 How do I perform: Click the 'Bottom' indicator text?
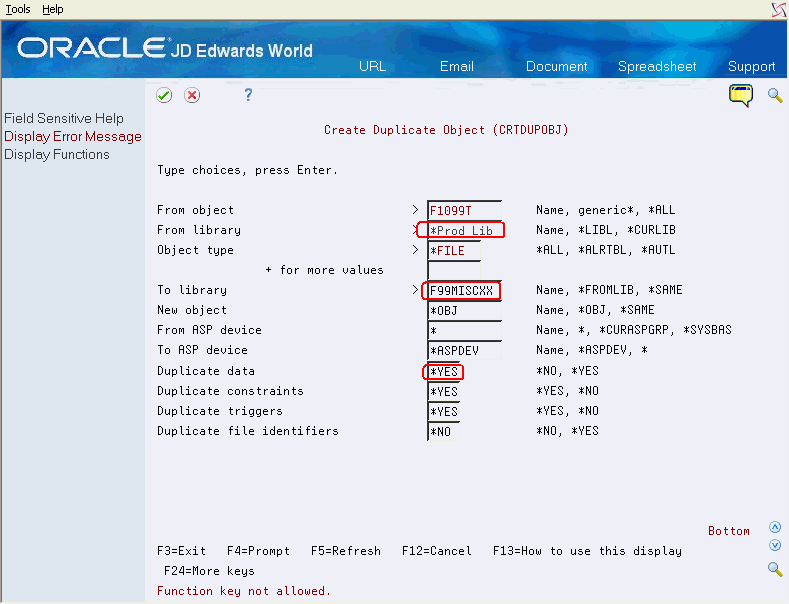coord(729,531)
